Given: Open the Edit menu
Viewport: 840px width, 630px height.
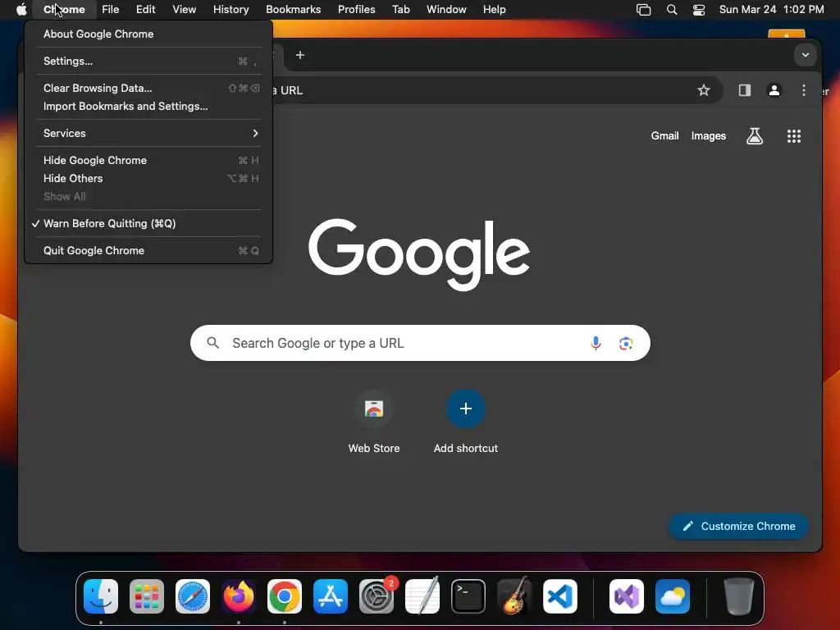Looking at the screenshot, I should click(x=145, y=9).
